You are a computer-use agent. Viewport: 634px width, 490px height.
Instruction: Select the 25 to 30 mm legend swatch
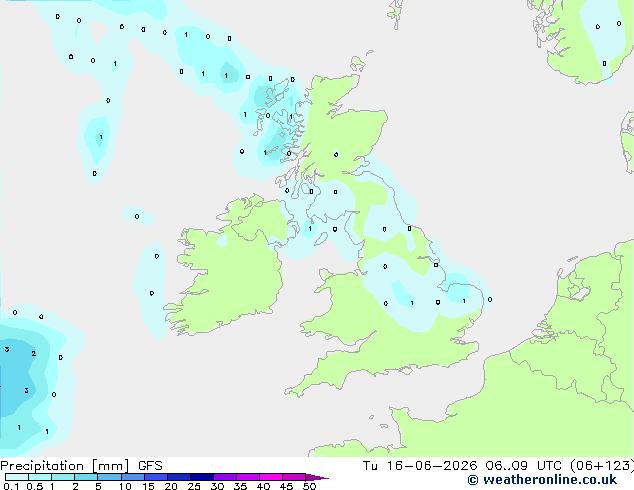[x=201, y=477]
